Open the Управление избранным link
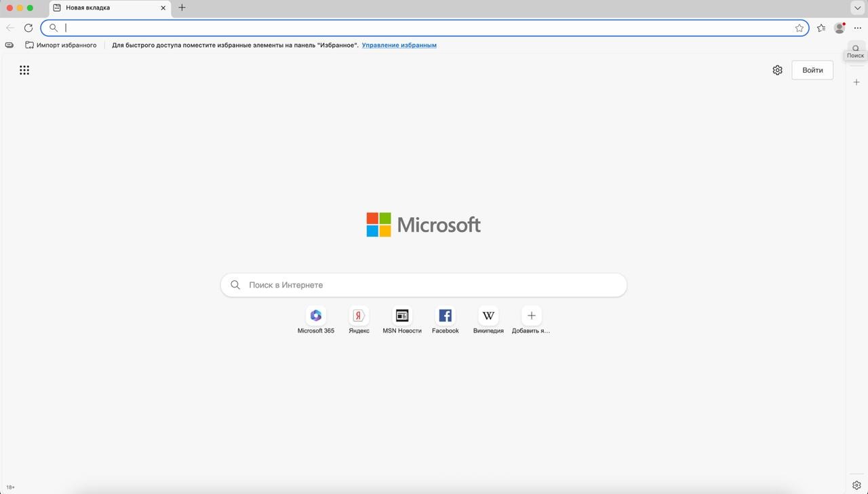This screenshot has height=494, width=868. click(x=399, y=45)
